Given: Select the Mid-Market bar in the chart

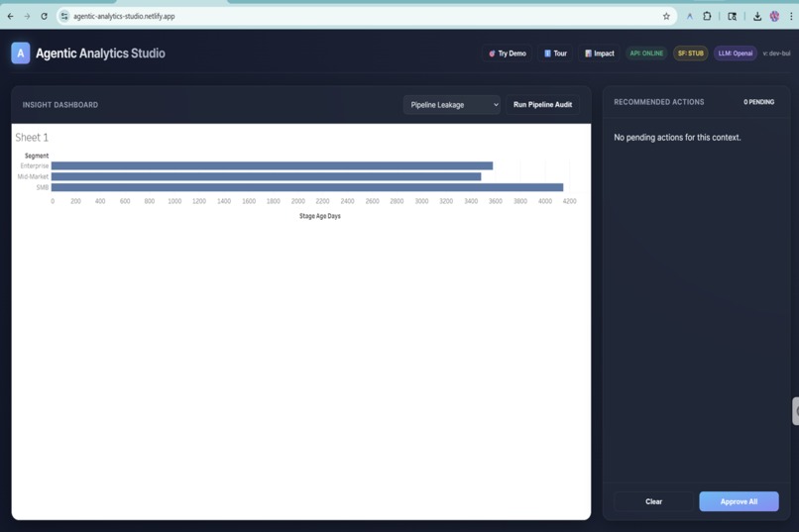Looking at the screenshot, I should pos(266,176).
